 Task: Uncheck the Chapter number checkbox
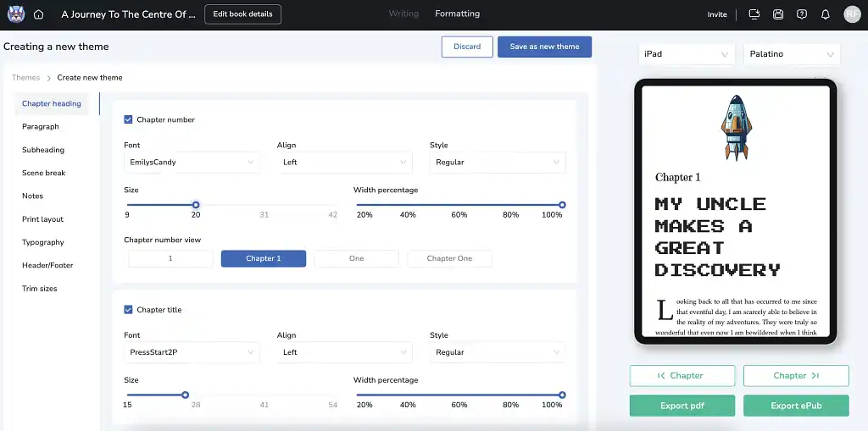point(129,119)
